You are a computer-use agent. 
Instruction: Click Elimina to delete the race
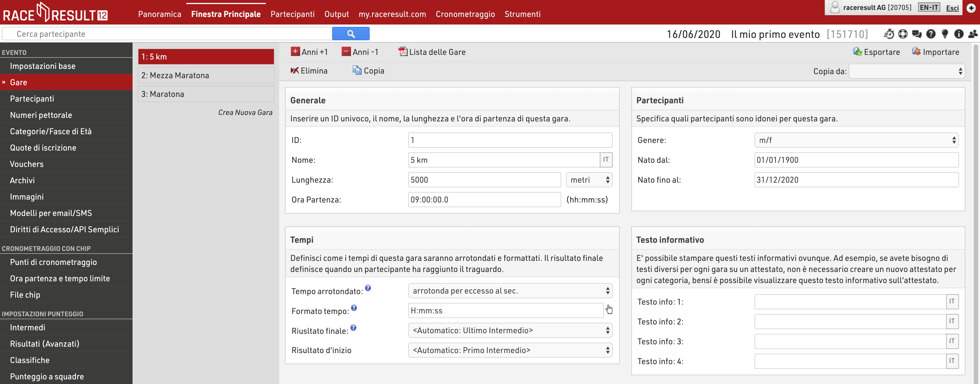click(309, 71)
